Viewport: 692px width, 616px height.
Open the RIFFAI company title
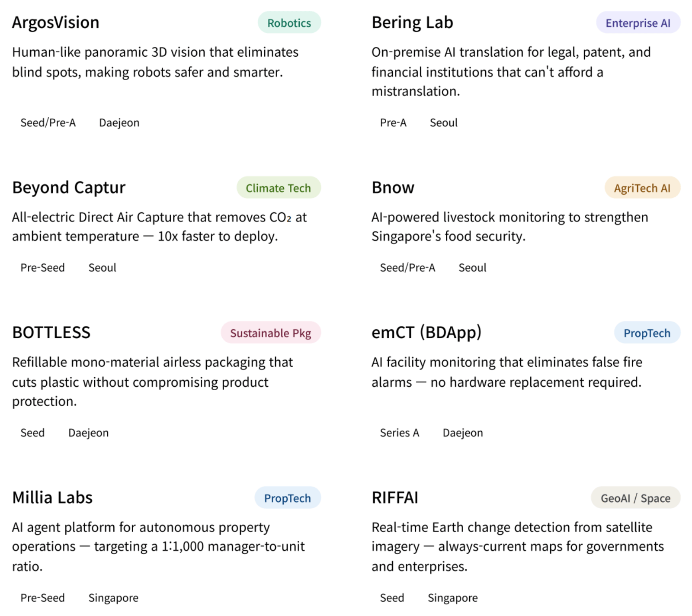click(395, 498)
